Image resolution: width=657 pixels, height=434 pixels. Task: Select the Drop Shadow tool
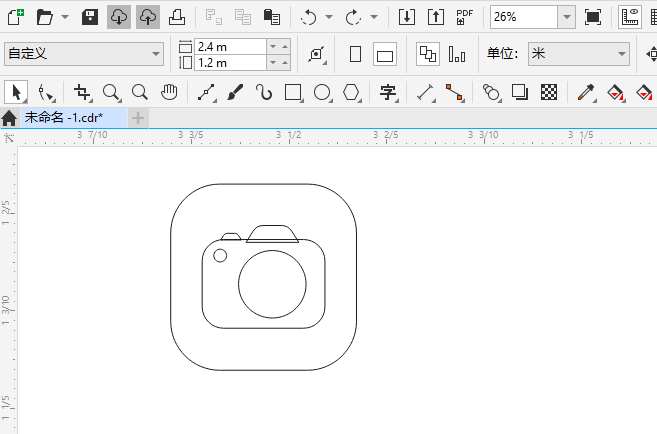coord(520,92)
